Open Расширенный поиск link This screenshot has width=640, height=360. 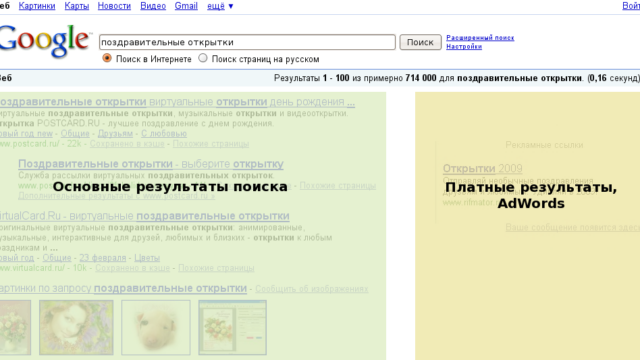(x=480, y=38)
